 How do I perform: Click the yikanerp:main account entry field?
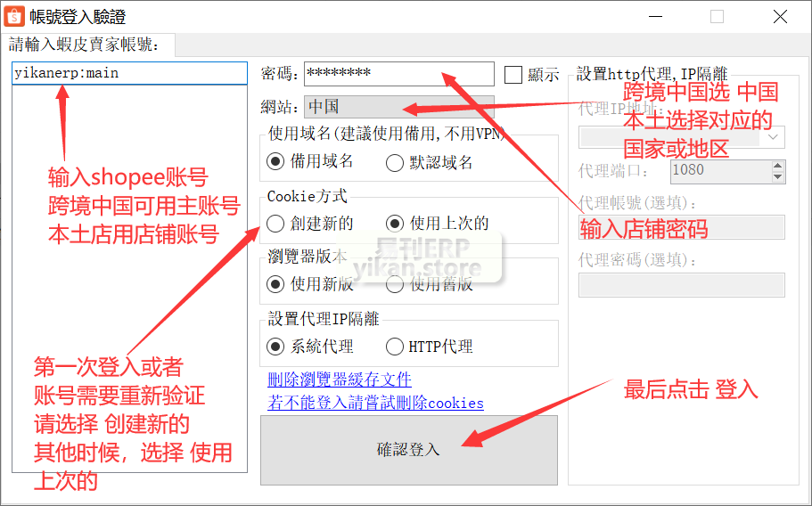129,73
